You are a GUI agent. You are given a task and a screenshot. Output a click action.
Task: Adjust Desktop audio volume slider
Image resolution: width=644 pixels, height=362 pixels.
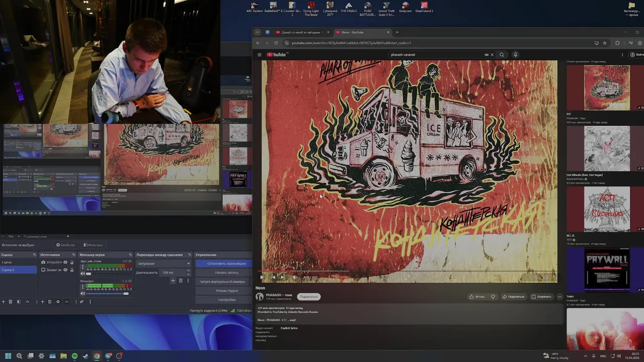(108, 274)
